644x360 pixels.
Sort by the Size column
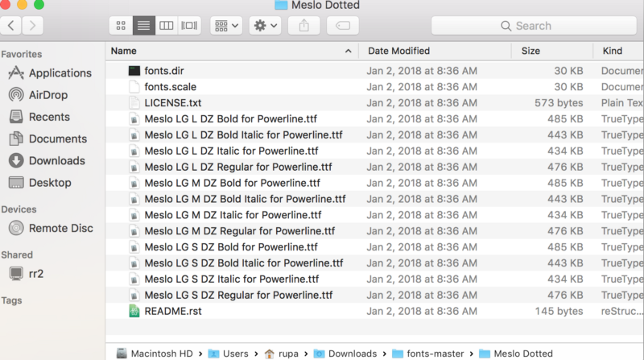[530, 51]
